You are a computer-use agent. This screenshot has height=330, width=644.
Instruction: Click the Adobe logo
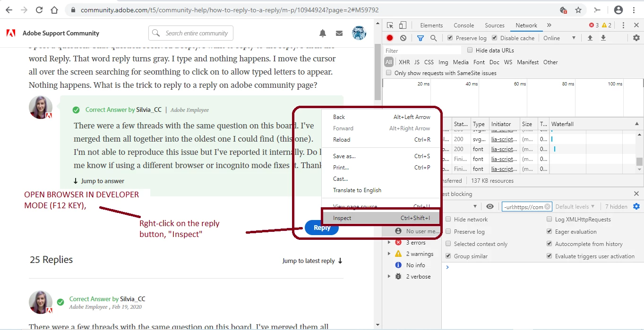[x=10, y=33]
